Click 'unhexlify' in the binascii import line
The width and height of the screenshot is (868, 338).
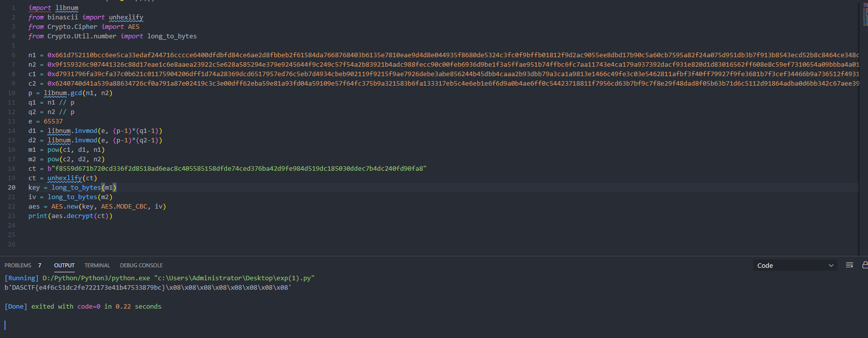(126, 17)
